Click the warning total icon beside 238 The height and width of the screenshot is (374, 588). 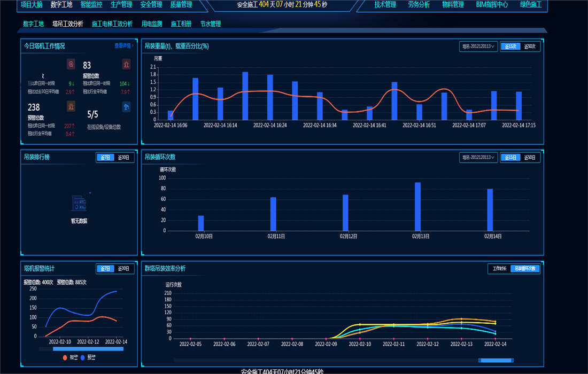(x=71, y=107)
